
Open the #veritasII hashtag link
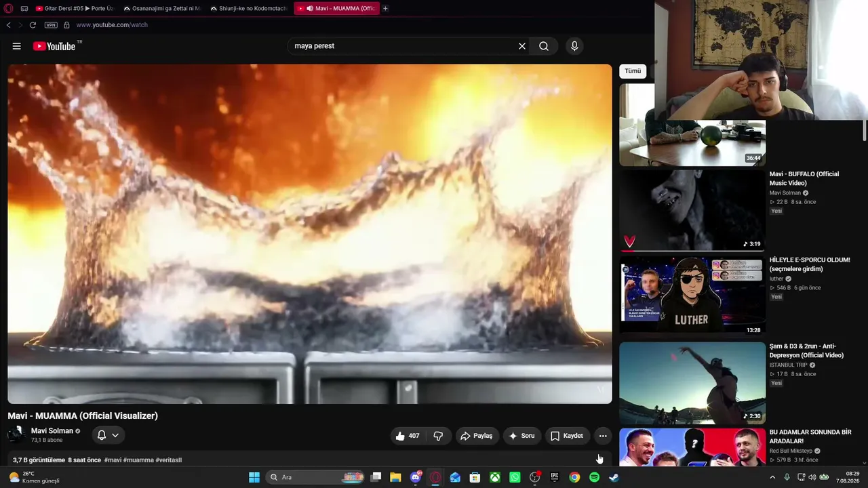click(169, 460)
